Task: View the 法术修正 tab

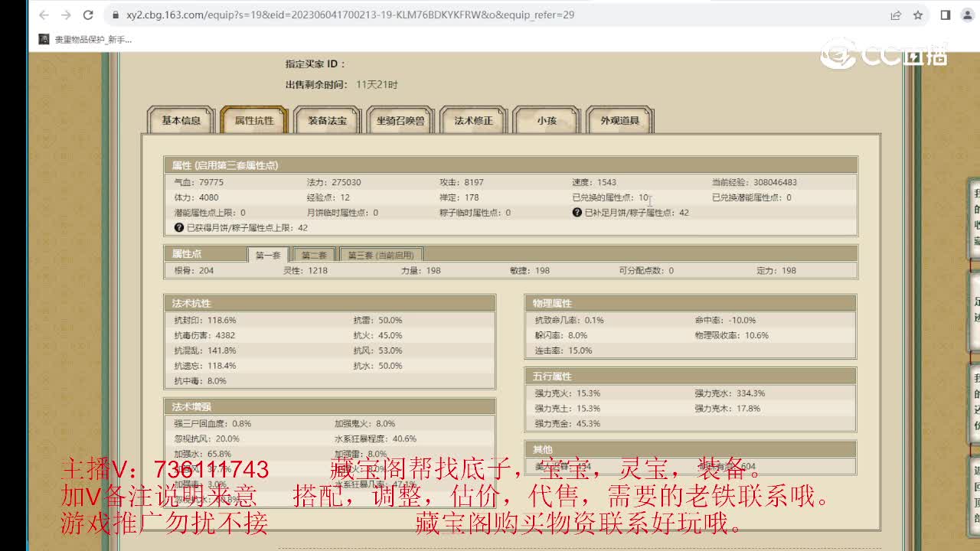Action: (473, 120)
